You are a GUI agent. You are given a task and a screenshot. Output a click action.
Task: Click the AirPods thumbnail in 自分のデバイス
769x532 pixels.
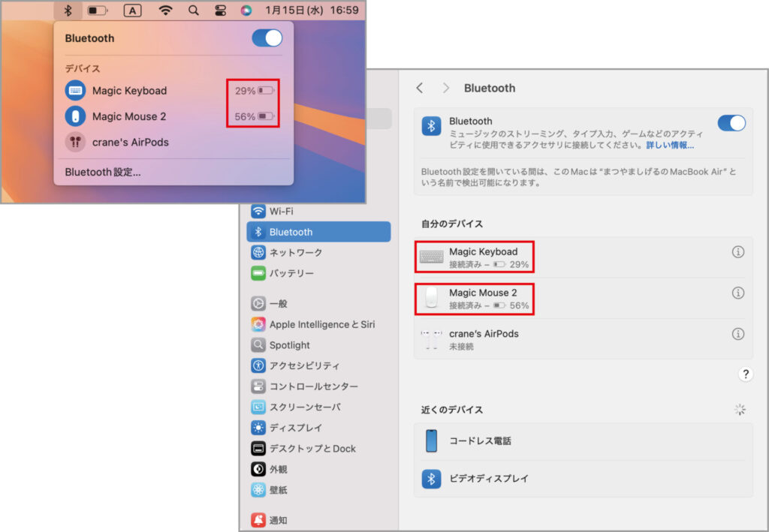(x=431, y=339)
